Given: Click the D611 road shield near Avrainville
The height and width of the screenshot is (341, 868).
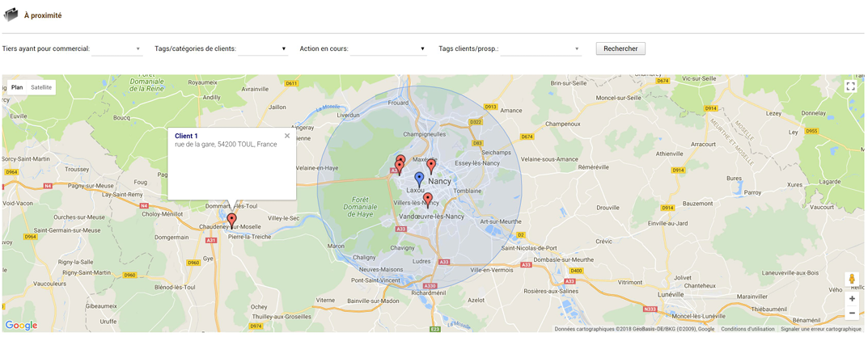Looking at the screenshot, I should (291, 83).
